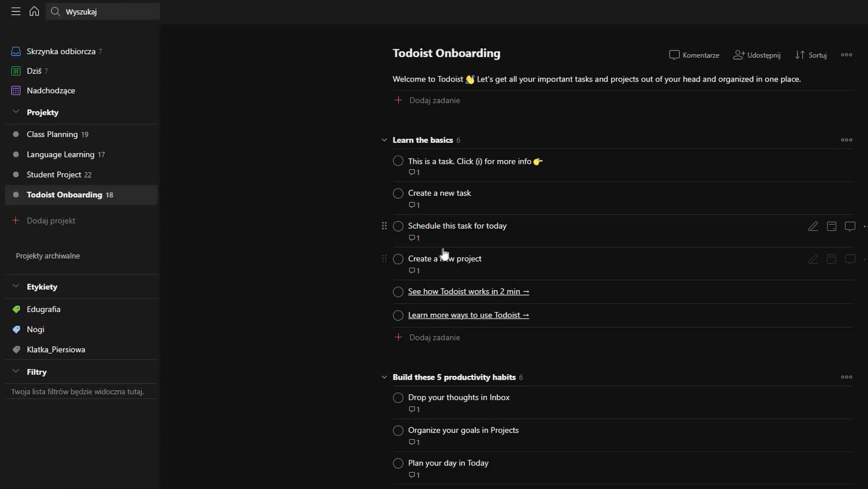Click edit pencil icon on Schedule task
Screen dimensions: 868x489
(x=813, y=226)
